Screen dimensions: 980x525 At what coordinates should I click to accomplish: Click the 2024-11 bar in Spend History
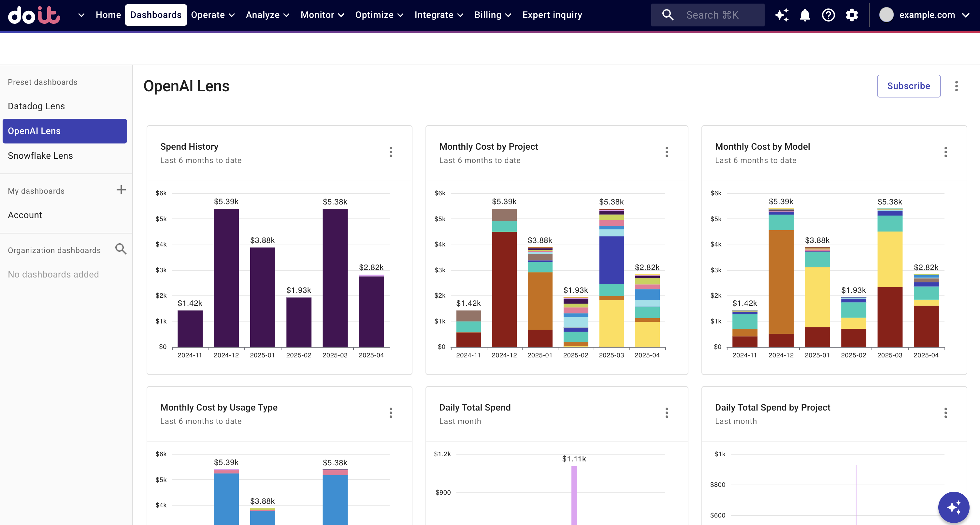[190, 329]
